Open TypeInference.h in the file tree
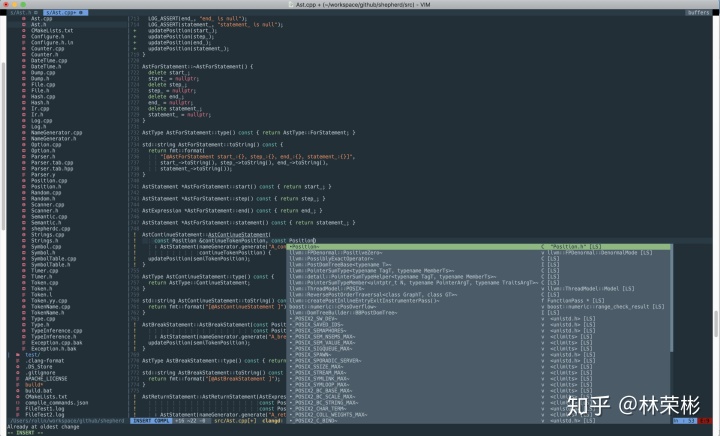 click(53, 337)
